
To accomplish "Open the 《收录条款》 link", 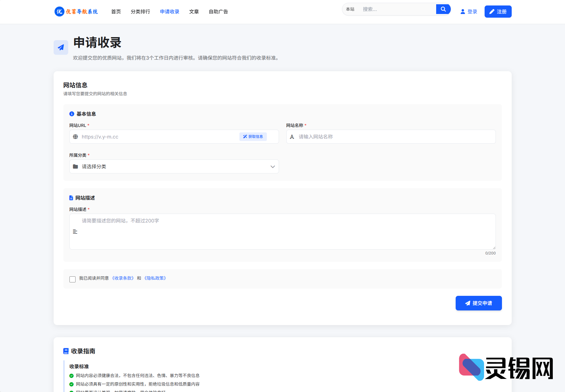I will tap(123, 278).
